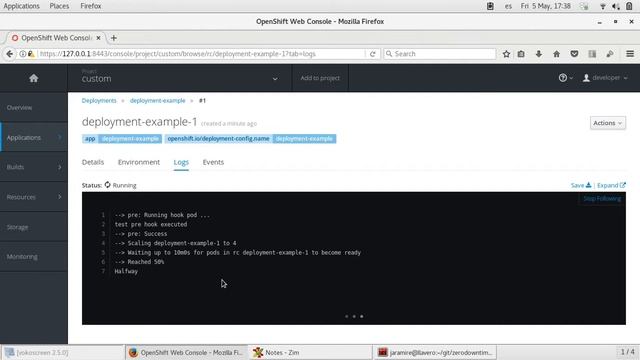
Task: Open the Places system menu
Action: 59,6
